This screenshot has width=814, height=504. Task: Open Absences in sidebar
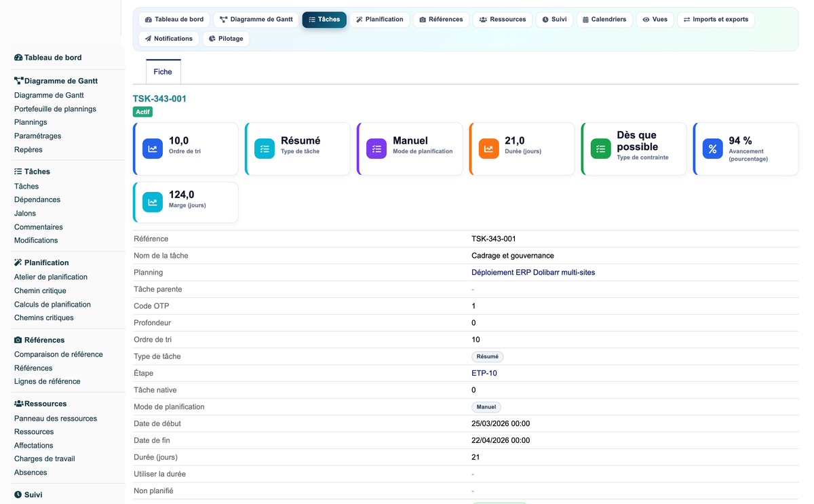tap(31, 473)
